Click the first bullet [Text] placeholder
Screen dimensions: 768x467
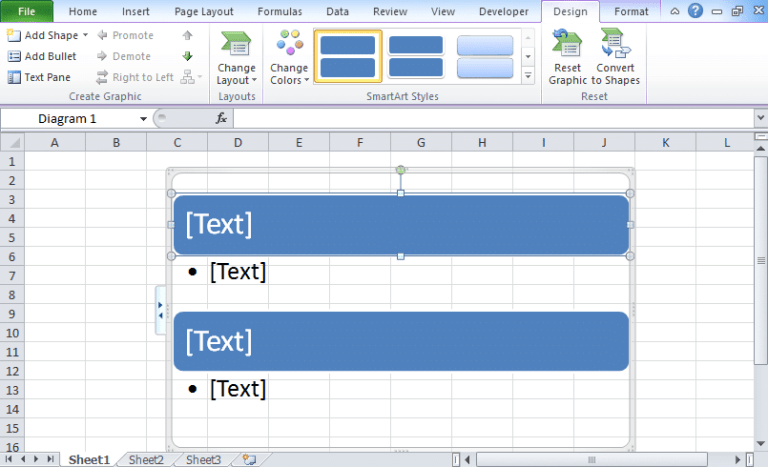(x=238, y=271)
